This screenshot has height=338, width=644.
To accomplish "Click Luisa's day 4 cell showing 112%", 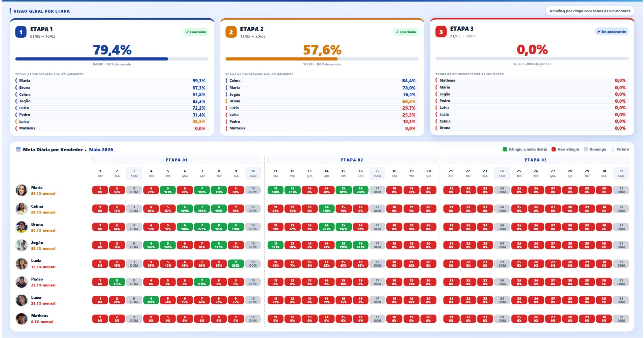I will pyautogui.click(x=151, y=300).
